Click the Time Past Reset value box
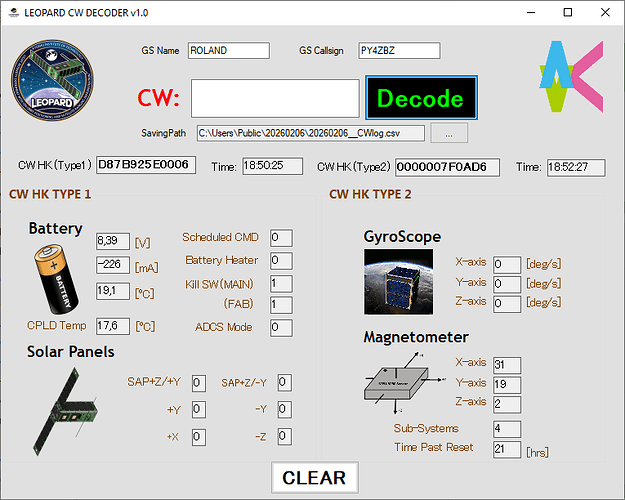 [506, 448]
